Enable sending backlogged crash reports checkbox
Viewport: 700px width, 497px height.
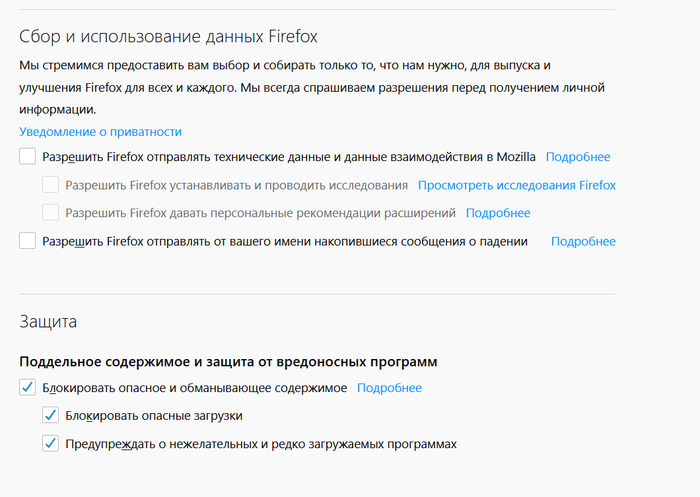point(28,241)
